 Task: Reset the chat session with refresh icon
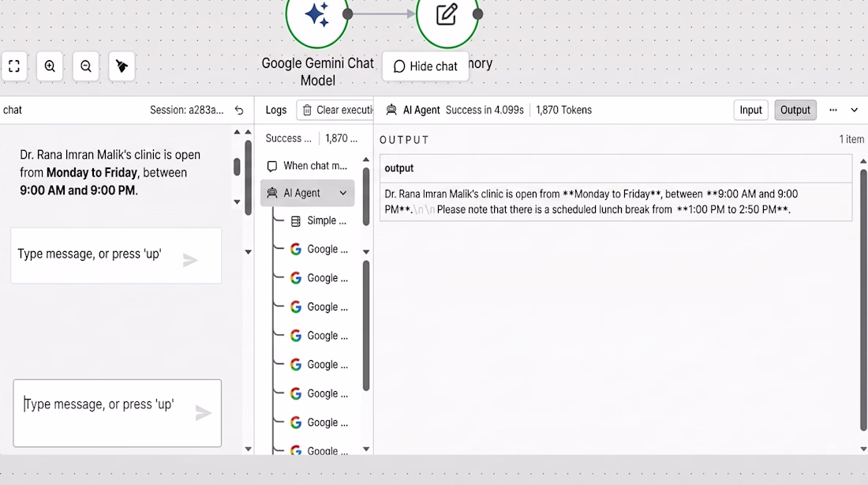[x=239, y=111]
